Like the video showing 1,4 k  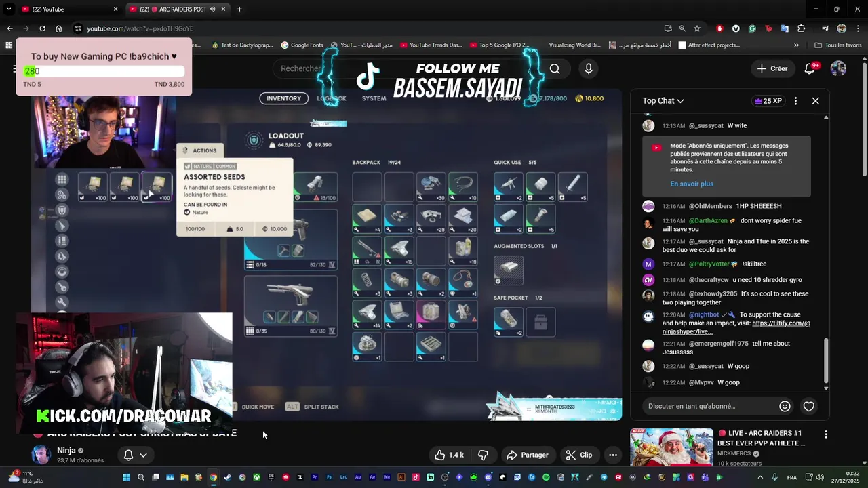point(449,455)
